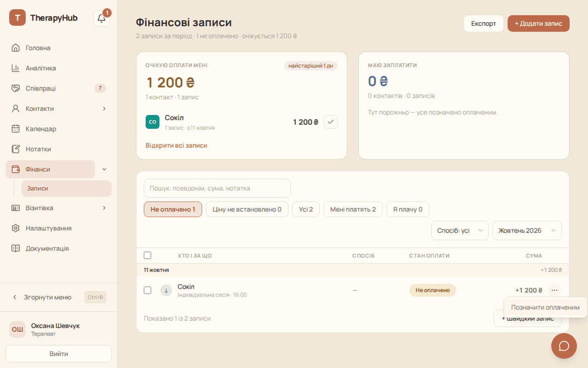
Task: Open the chat support bubble
Action: click(564, 346)
